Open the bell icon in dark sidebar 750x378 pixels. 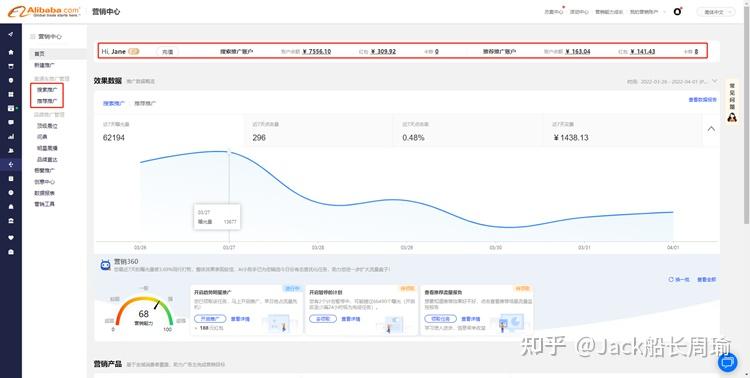pyautogui.click(x=11, y=207)
